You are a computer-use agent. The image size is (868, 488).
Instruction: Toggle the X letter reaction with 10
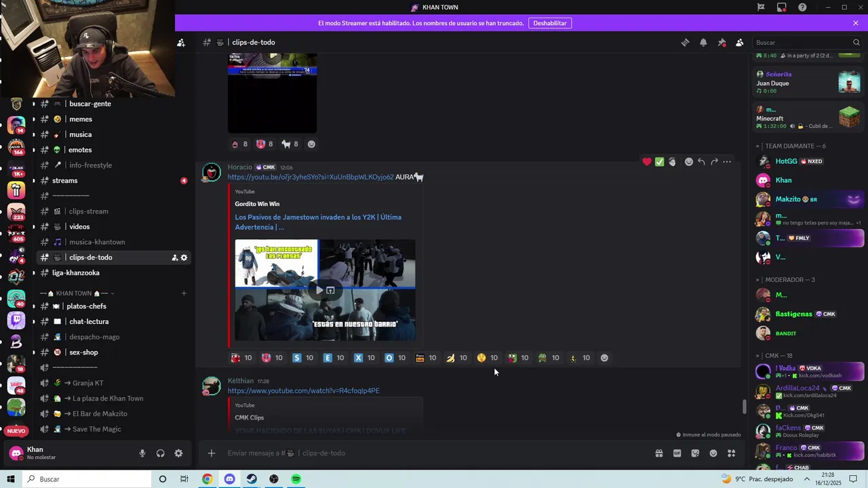point(364,358)
